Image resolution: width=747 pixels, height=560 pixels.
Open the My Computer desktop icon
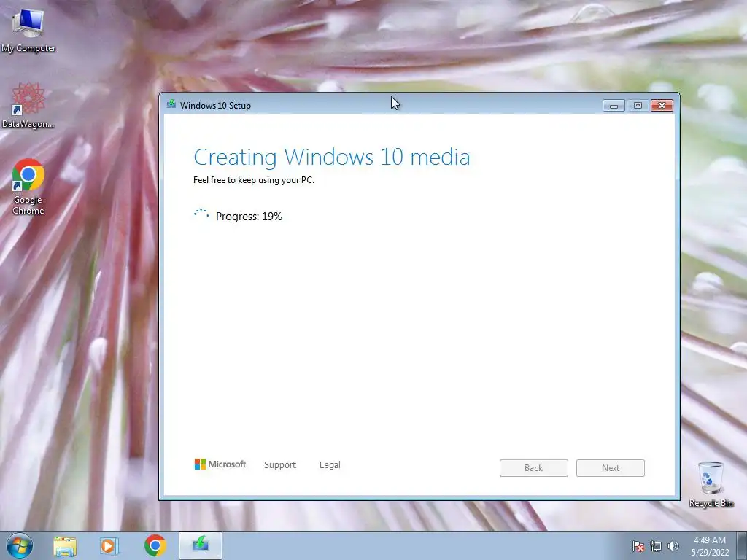coord(28,31)
